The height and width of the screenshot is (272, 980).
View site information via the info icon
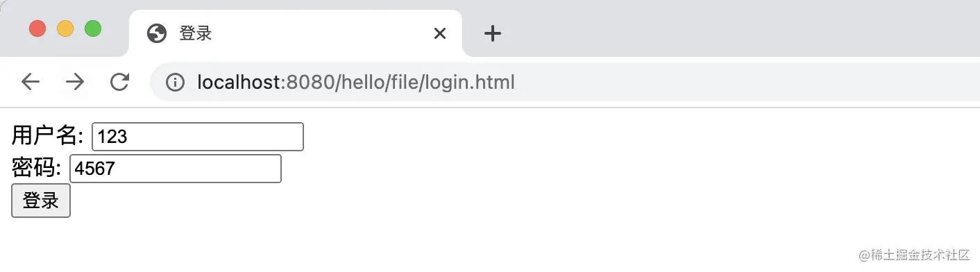pos(175,83)
